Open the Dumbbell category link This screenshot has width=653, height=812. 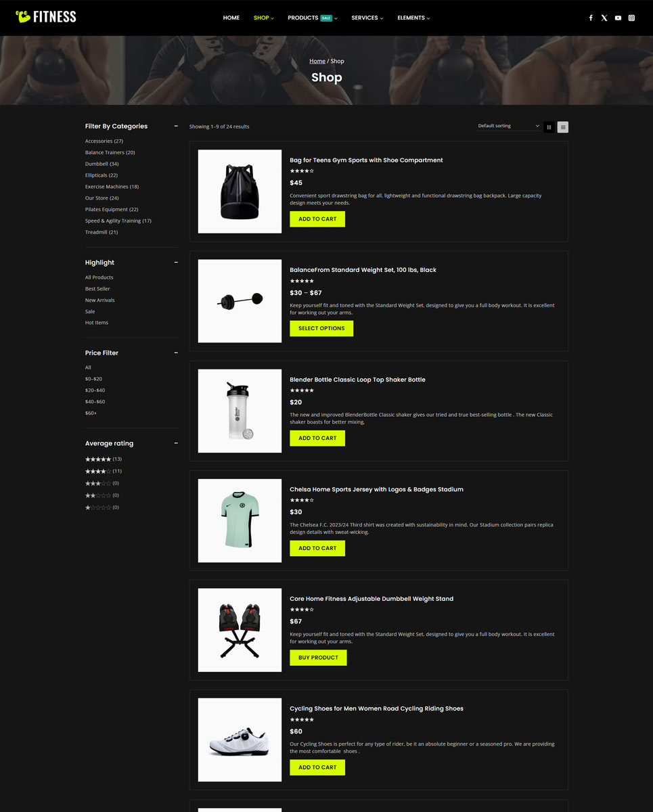(102, 164)
